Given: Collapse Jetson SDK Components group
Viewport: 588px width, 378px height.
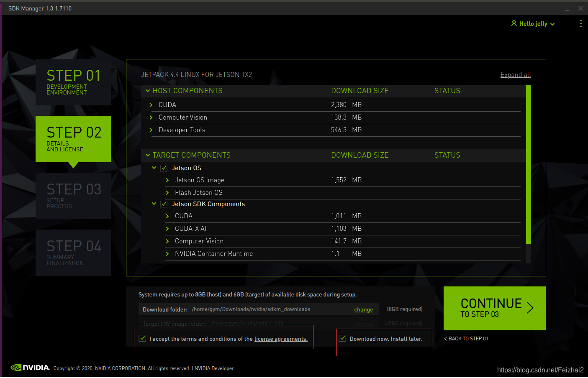Looking at the screenshot, I should pos(154,204).
